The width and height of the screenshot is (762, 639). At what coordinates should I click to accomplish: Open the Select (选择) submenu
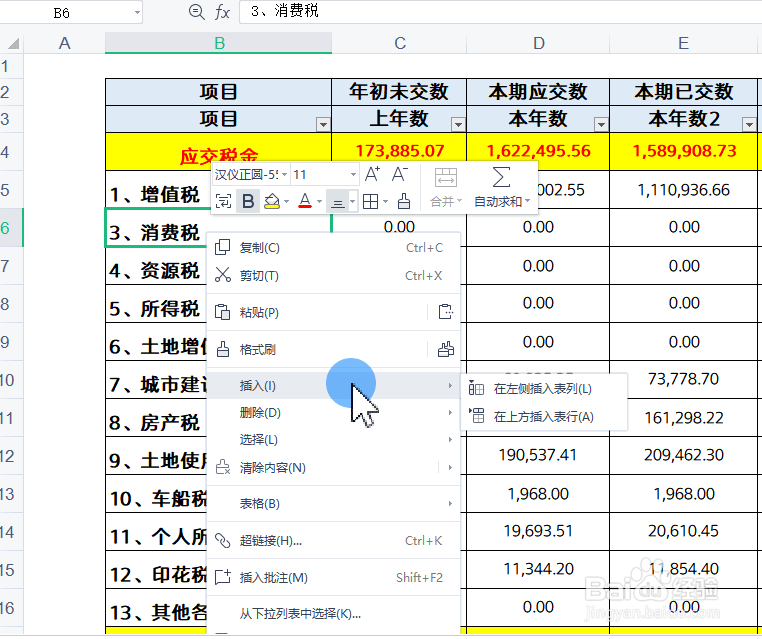click(x=333, y=440)
